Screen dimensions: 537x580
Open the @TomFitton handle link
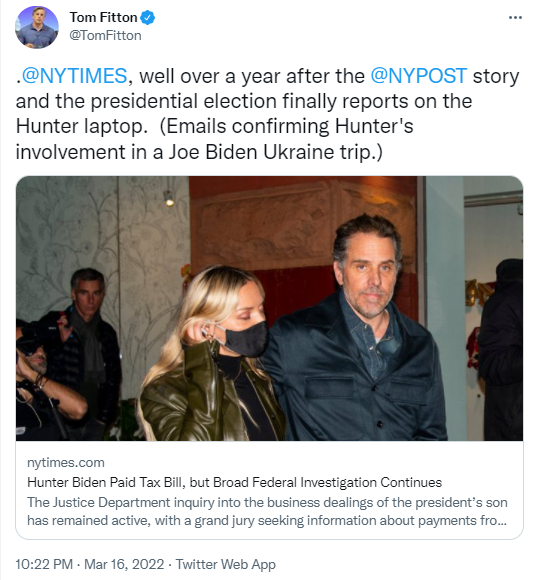coord(105,36)
